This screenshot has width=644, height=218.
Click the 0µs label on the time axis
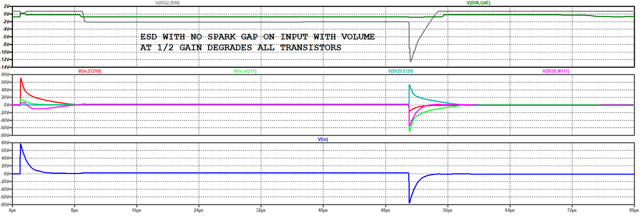coord(12,210)
